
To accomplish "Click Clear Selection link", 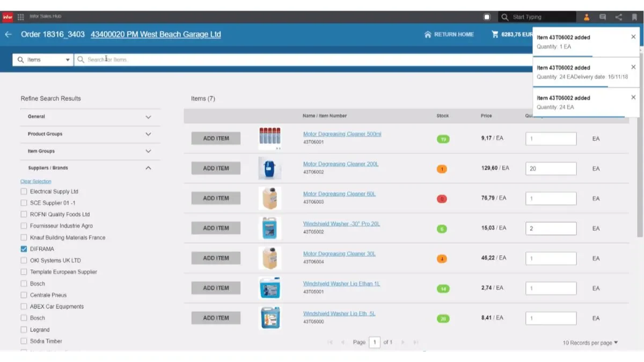I will 36,181.
